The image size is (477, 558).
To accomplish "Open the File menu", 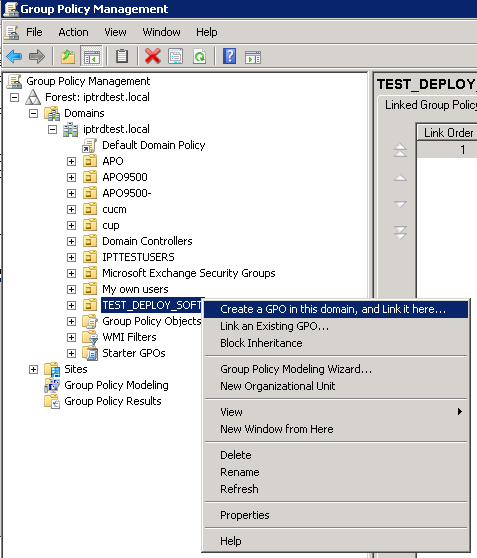I will [34, 32].
